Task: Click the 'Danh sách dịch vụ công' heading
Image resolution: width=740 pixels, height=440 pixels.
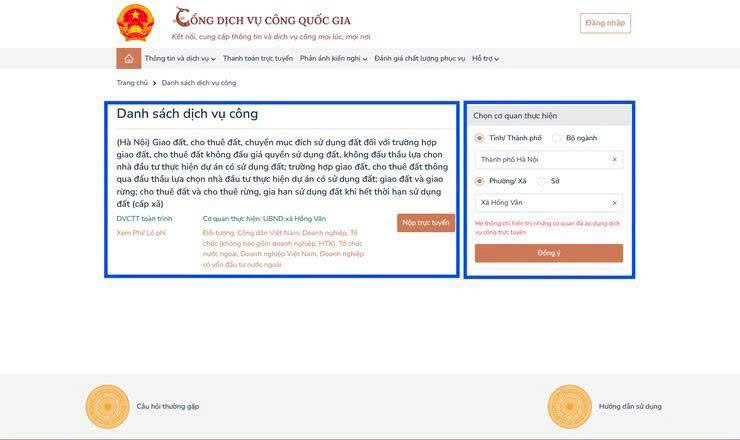Action: (x=187, y=114)
